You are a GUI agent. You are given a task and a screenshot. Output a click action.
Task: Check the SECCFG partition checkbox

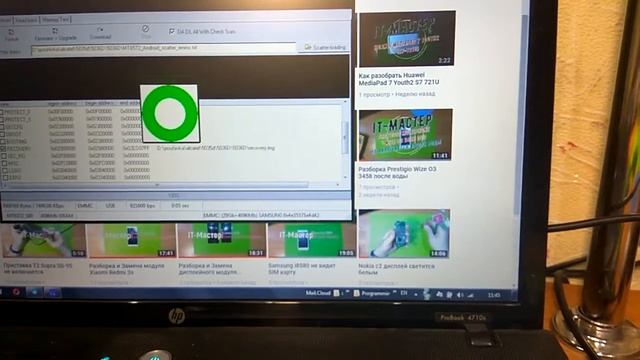coord(2,127)
